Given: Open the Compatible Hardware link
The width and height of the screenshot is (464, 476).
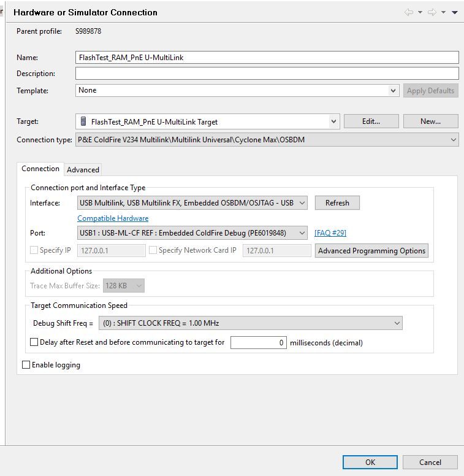Looking at the screenshot, I should click(113, 218).
